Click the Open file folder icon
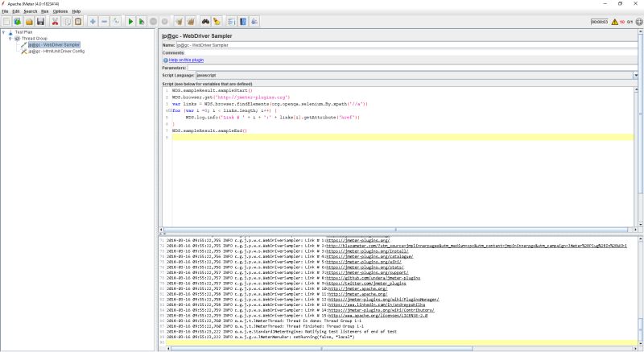The width and height of the screenshot is (644, 352). coord(29,22)
